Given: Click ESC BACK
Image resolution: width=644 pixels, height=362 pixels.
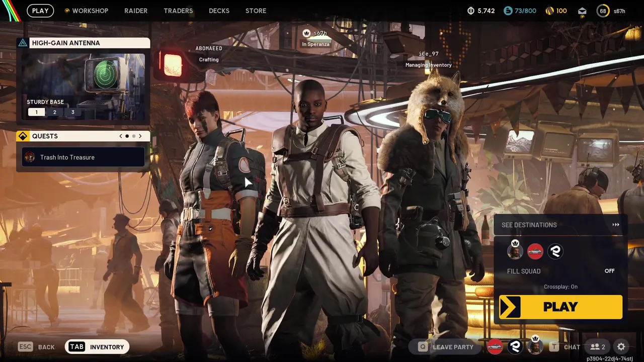Looking at the screenshot, I should point(37,347).
